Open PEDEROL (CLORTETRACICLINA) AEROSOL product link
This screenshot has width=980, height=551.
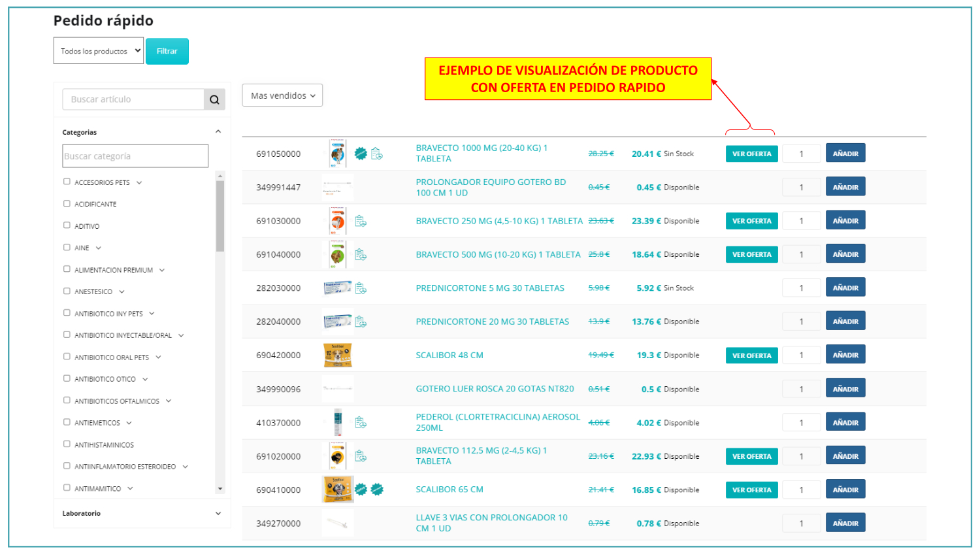498,422
